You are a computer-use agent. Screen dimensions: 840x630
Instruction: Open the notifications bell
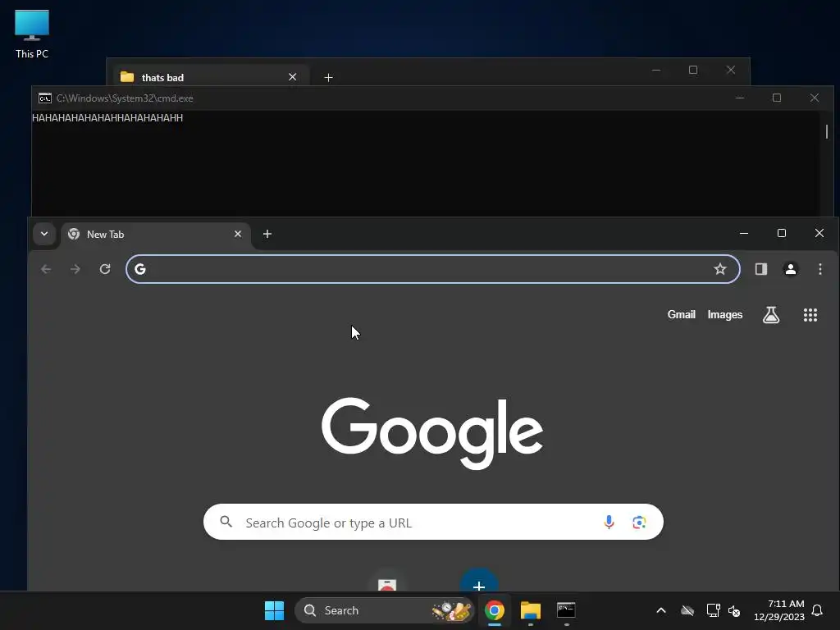[x=817, y=610]
